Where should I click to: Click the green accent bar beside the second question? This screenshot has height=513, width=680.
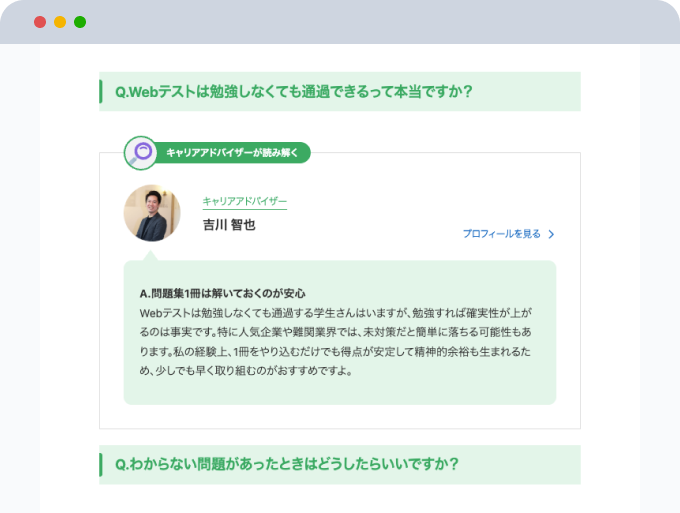[101, 464]
